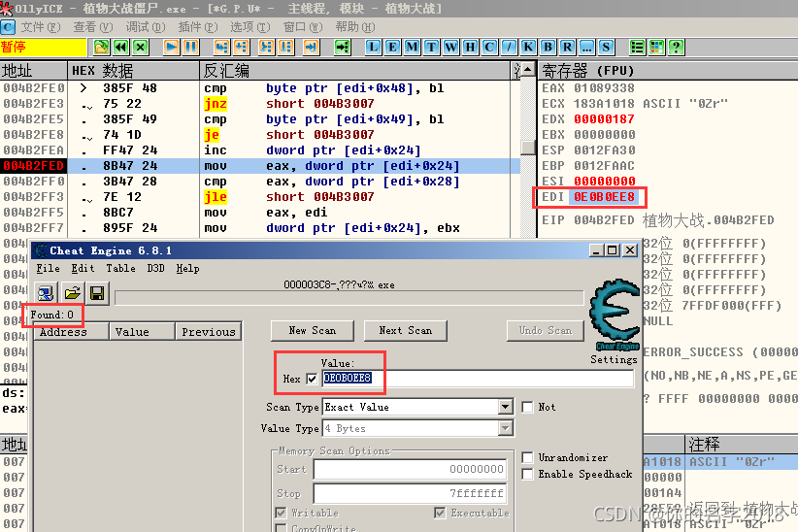
Task: Click disassembly scrollbar up arrow
Action: click(x=528, y=70)
